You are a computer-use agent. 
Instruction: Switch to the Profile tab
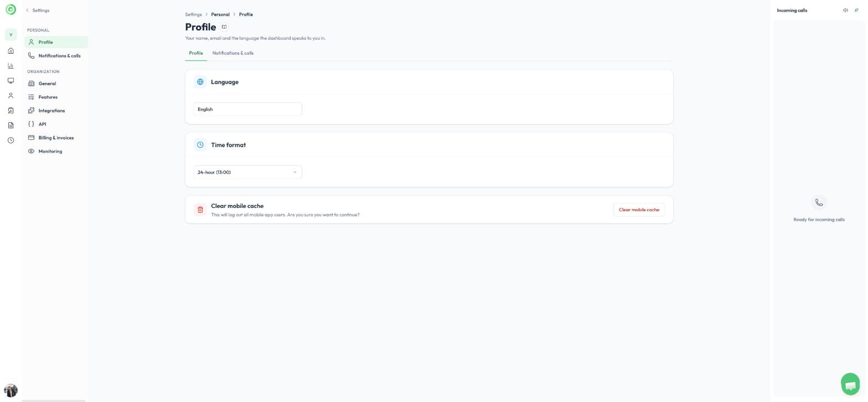point(196,53)
